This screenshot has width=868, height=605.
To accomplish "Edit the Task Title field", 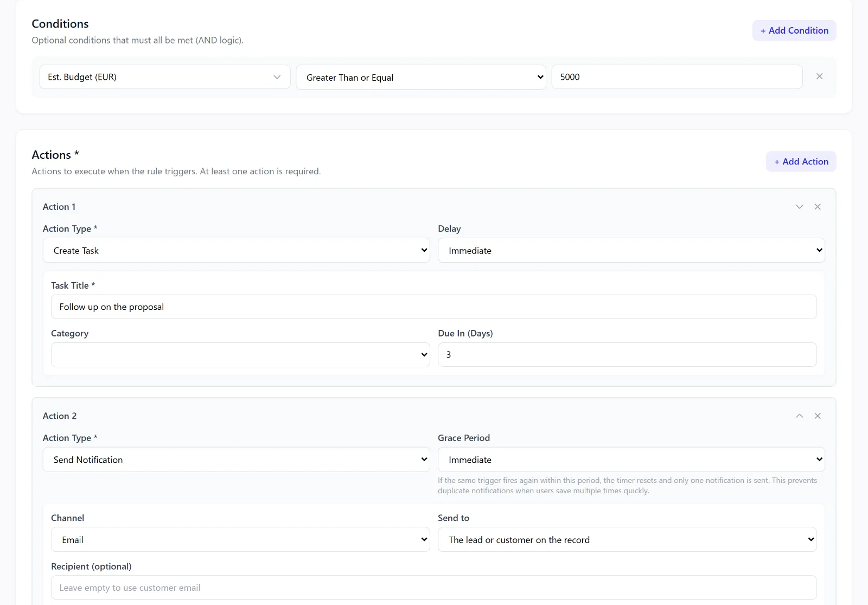I will pyautogui.click(x=434, y=307).
